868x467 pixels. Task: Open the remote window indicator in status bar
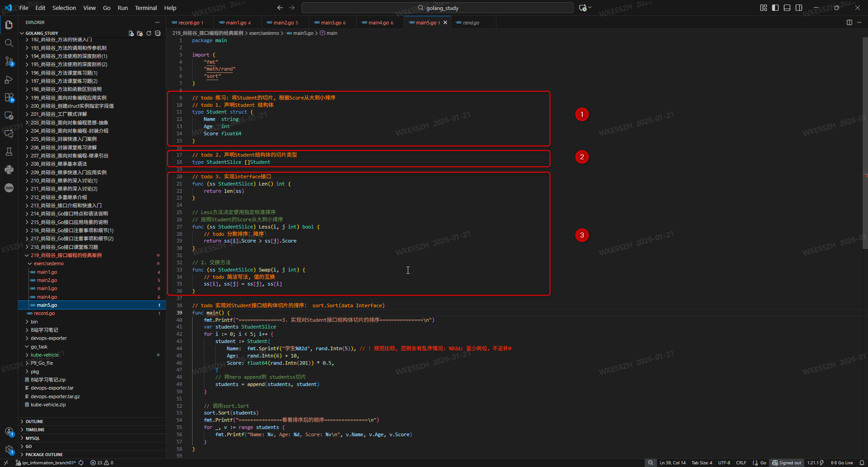pos(6,462)
